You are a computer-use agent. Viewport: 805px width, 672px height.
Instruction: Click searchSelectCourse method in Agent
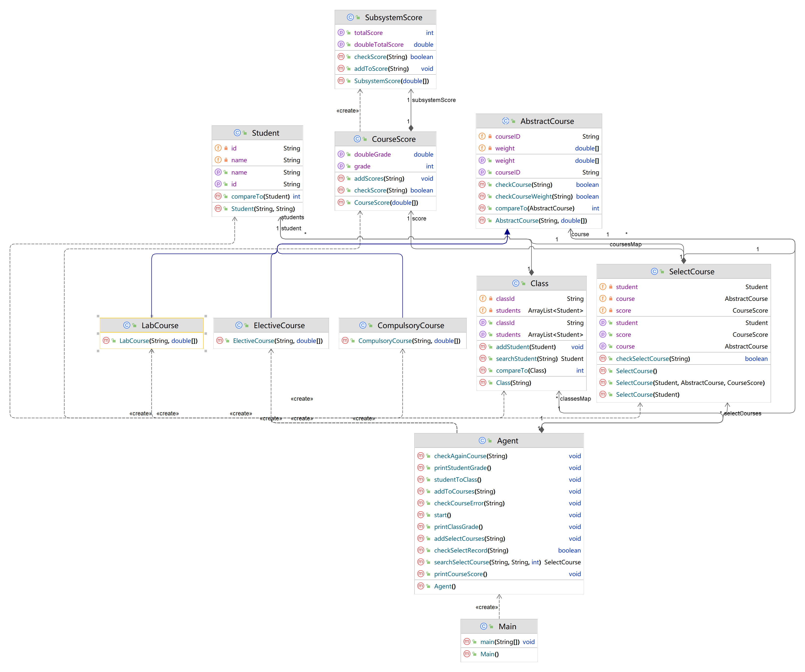tap(461, 562)
